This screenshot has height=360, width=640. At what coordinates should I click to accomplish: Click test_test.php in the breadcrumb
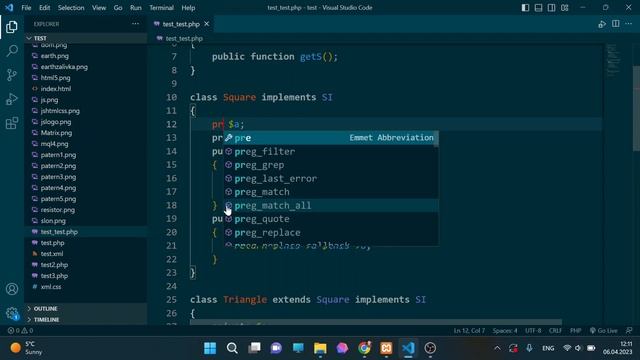(x=184, y=38)
